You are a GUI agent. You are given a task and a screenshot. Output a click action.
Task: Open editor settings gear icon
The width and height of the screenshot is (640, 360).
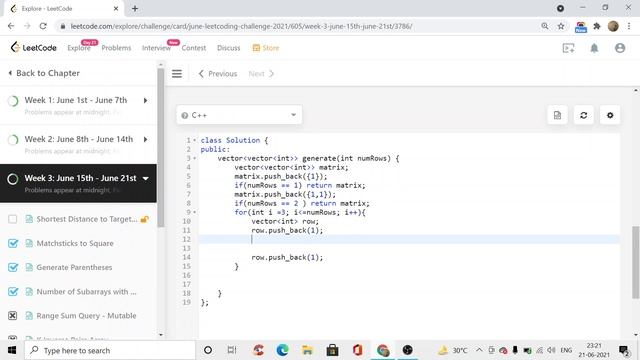point(610,115)
